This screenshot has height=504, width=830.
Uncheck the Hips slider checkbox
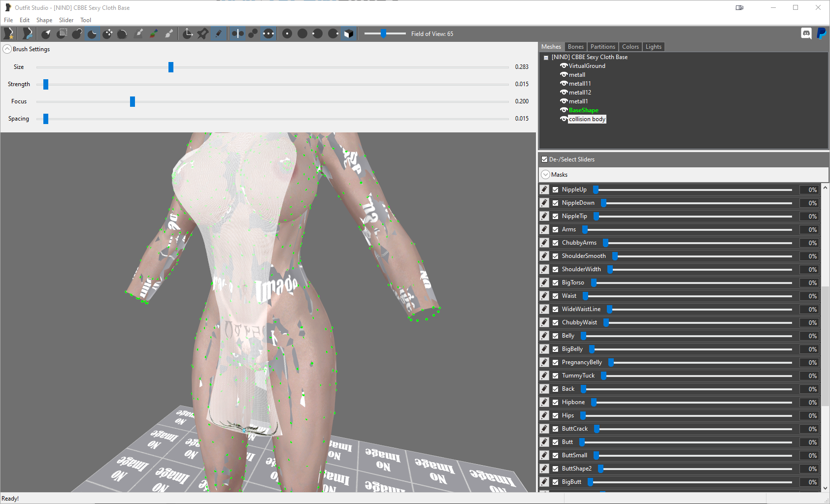click(556, 415)
